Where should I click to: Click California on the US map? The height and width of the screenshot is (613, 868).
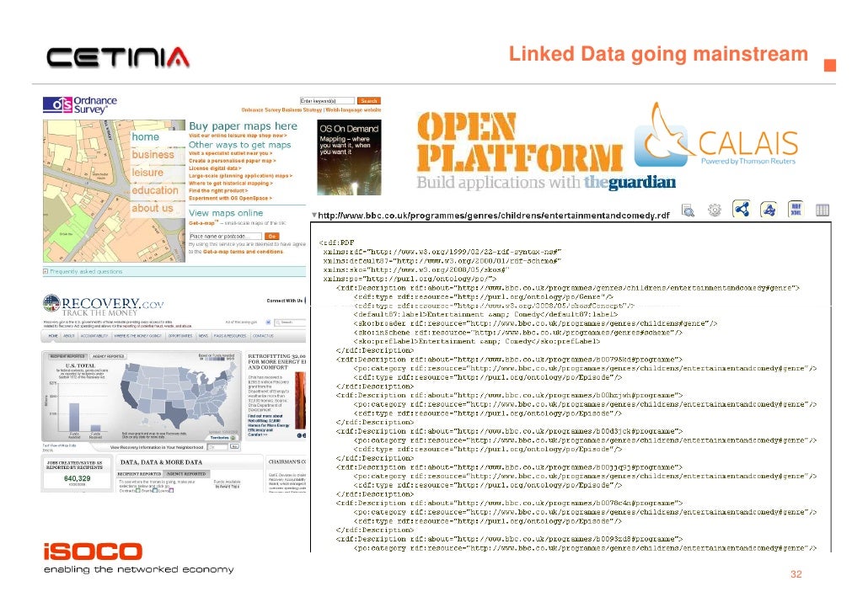(x=128, y=394)
